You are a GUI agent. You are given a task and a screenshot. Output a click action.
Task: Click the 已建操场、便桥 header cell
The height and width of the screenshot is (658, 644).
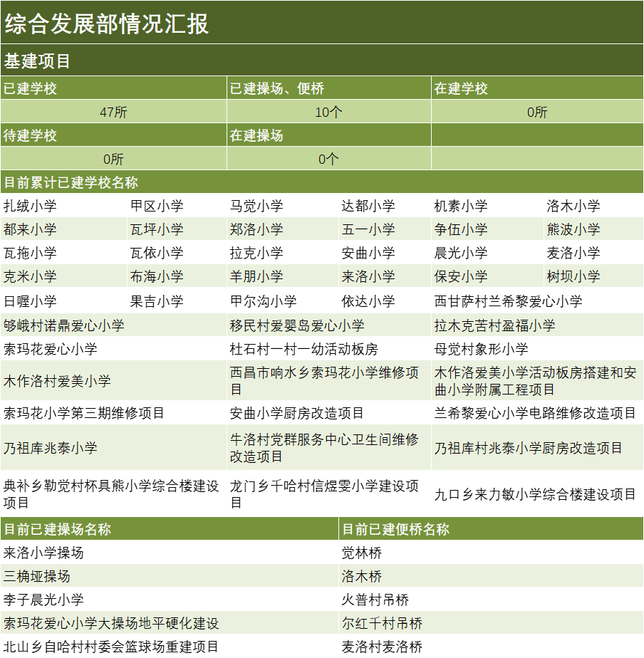point(328,88)
